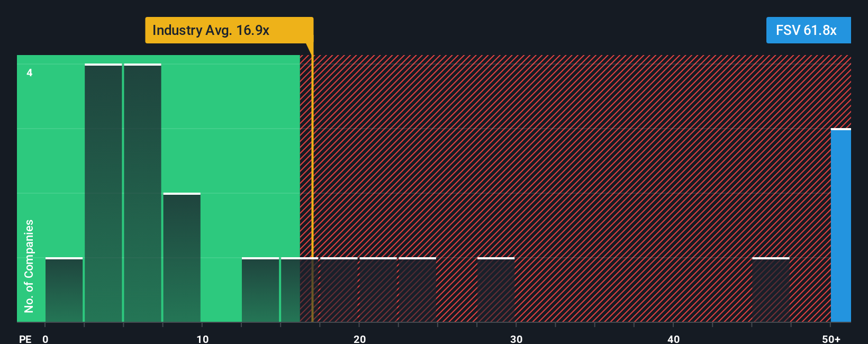Image resolution: width=868 pixels, height=344 pixels.
Task: Click the bar between PE 22.5 and 25
Action: [x=418, y=290]
